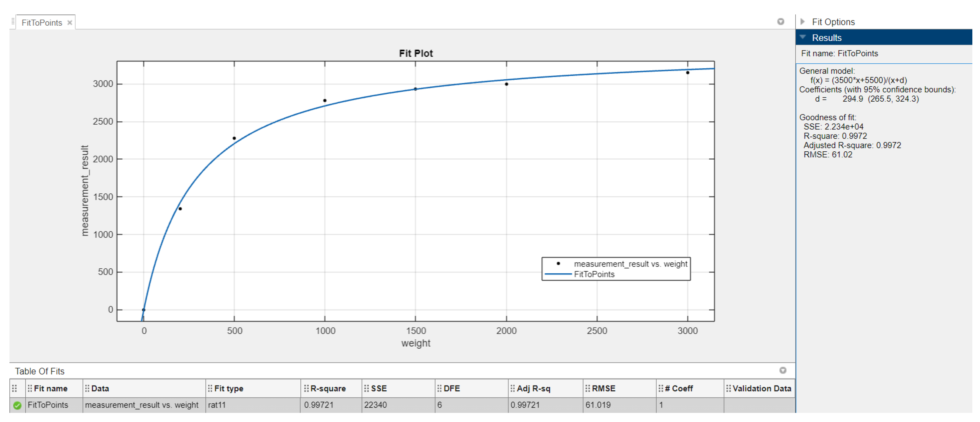
Task: Close the FitToPoints tab
Action: point(70,23)
